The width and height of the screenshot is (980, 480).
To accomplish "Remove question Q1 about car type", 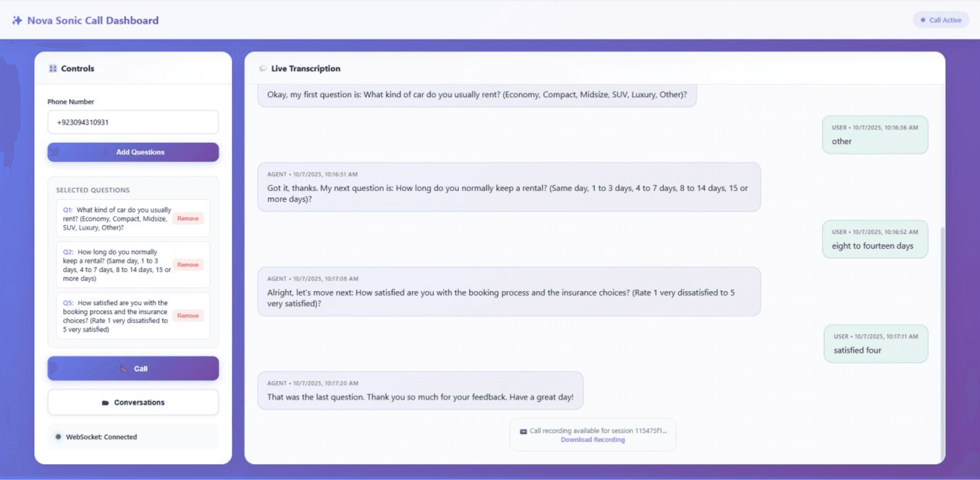I will pos(188,218).
